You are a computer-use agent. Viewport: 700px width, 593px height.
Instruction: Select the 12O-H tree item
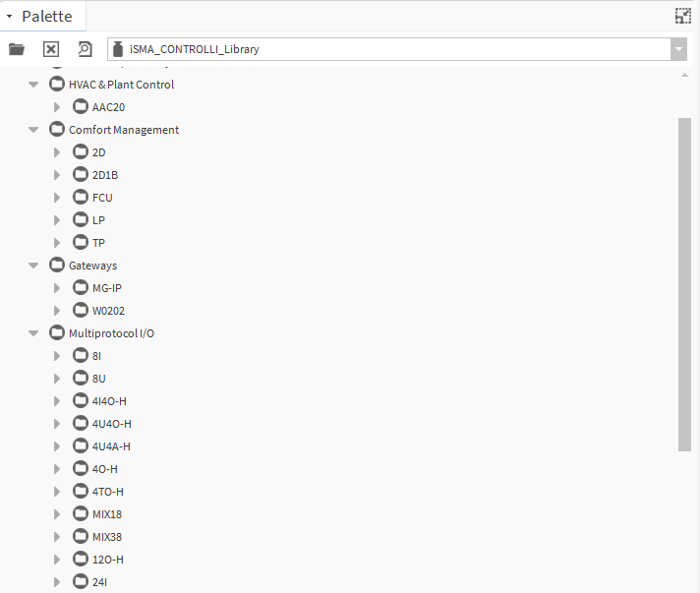click(x=107, y=560)
